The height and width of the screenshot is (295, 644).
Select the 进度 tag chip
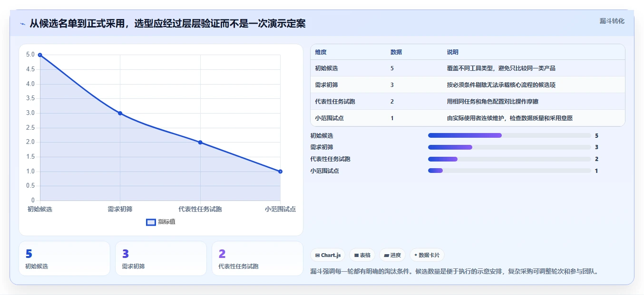[x=392, y=255]
